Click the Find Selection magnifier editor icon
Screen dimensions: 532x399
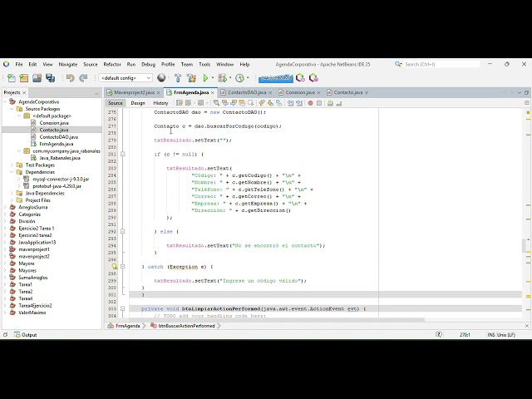pyautogui.click(x=216, y=103)
